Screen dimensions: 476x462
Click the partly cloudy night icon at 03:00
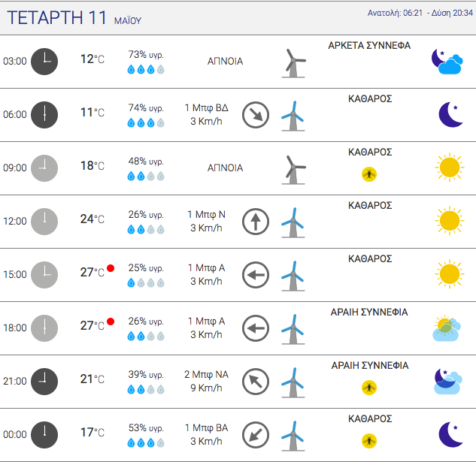pyautogui.click(x=447, y=62)
